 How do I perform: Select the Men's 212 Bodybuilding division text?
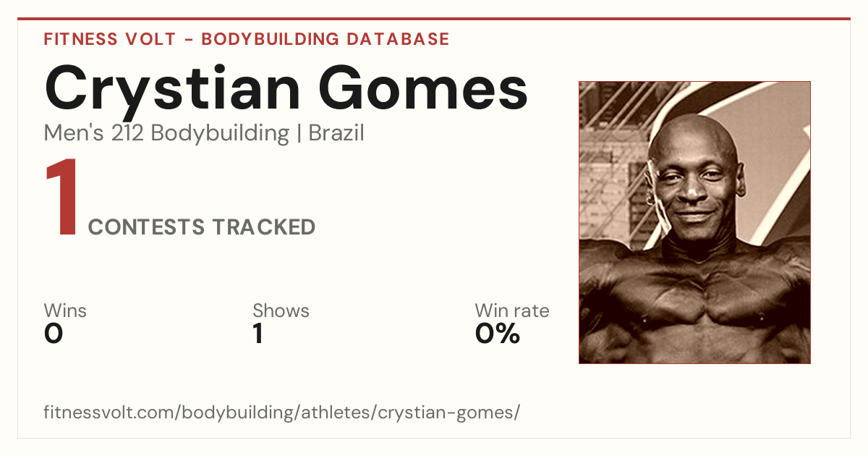[x=166, y=133]
